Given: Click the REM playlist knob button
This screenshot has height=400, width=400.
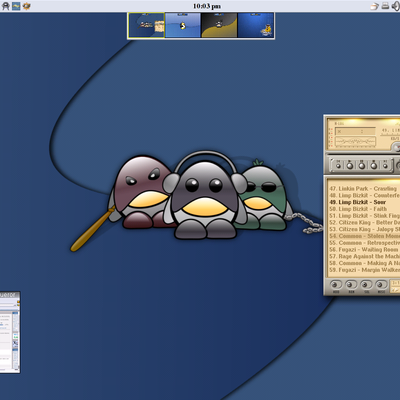Looking at the screenshot, I should tap(351, 286).
